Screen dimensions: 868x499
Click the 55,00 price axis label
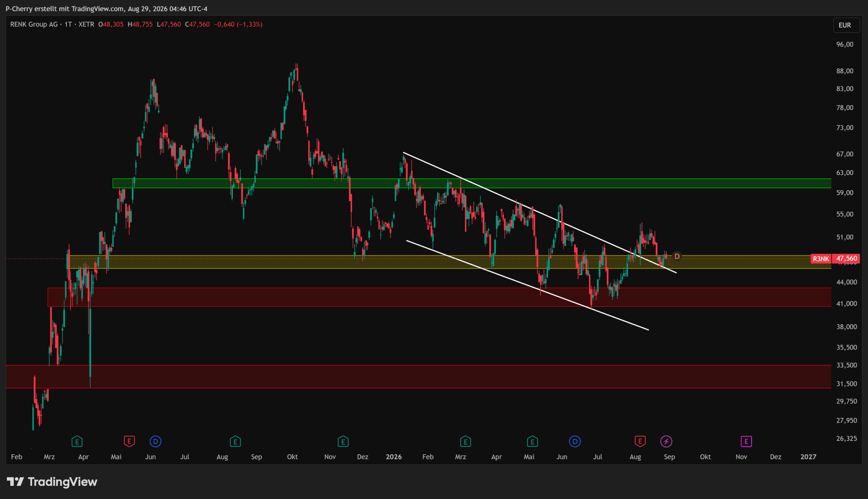click(x=845, y=214)
